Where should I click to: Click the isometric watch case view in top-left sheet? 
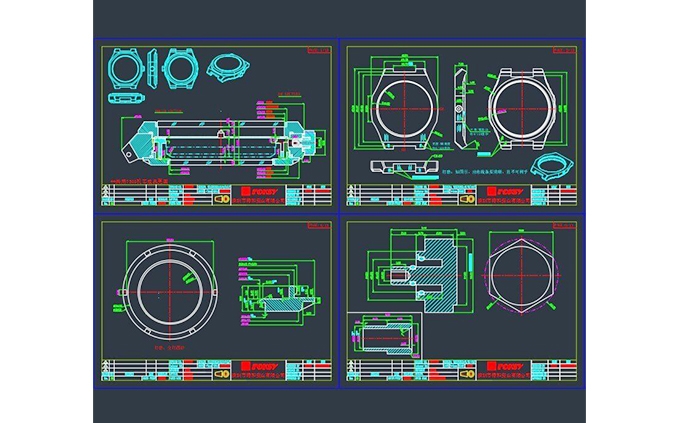[227, 68]
